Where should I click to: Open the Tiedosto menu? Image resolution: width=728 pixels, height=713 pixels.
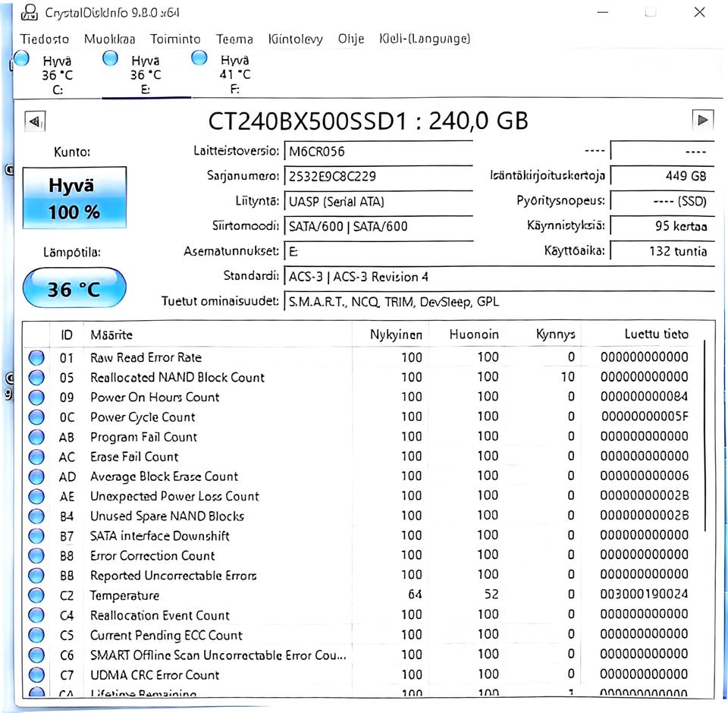point(44,39)
